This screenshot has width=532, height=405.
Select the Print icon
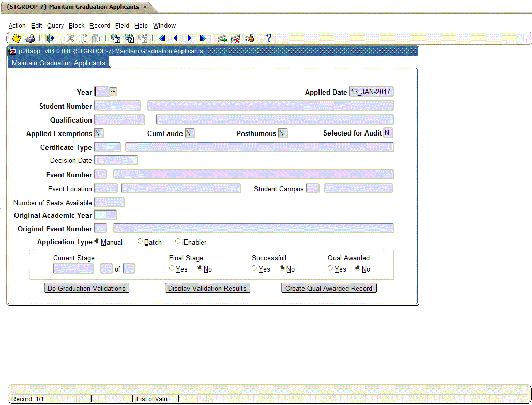29,38
